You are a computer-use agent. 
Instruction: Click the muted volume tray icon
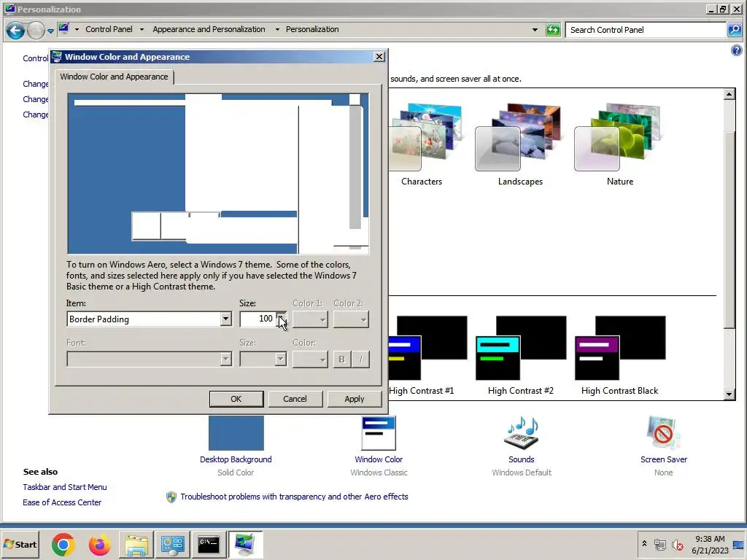[677, 544]
